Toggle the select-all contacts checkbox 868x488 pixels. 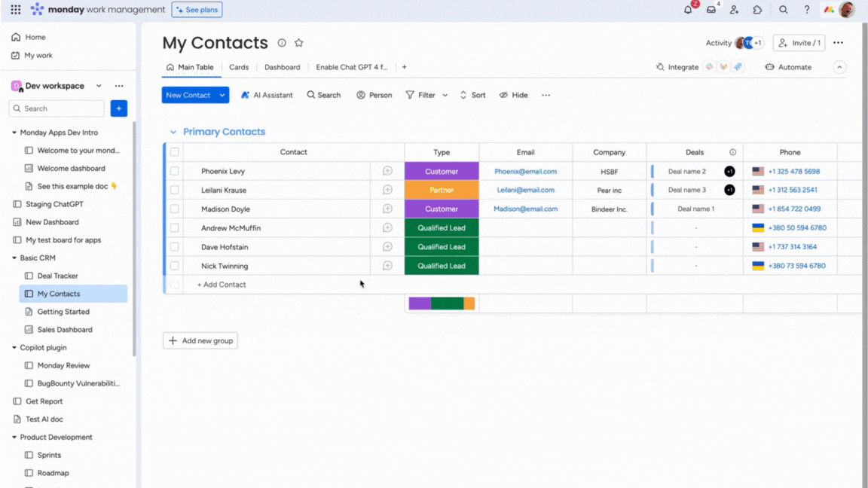pyautogui.click(x=174, y=151)
